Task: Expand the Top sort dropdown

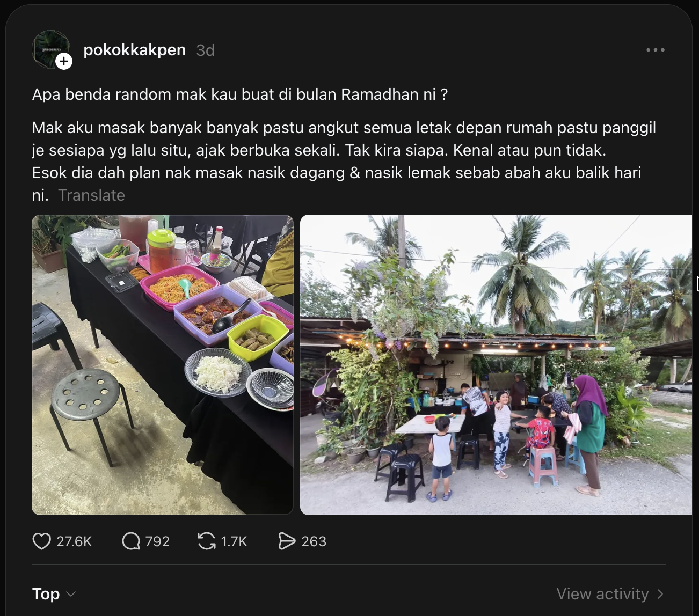Action: [54, 594]
